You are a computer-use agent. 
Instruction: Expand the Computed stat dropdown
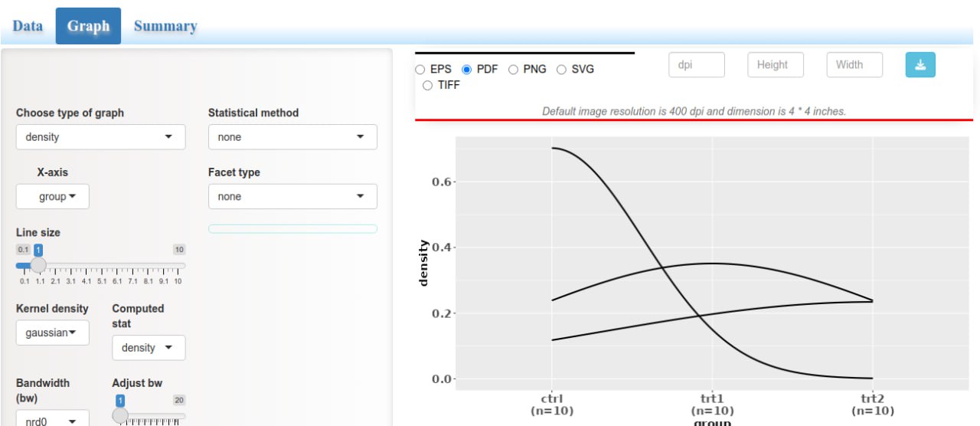[x=149, y=348]
